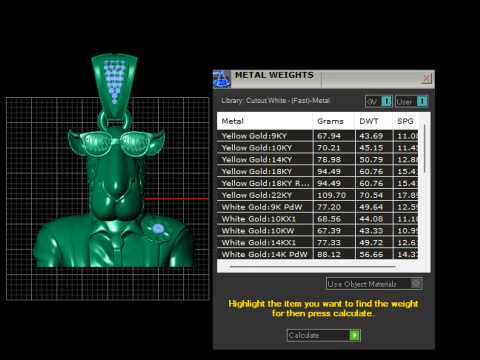Select the White Gold:14KX1 row
Image resolution: width=480 pixels, height=360 pixels.
(317, 242)
